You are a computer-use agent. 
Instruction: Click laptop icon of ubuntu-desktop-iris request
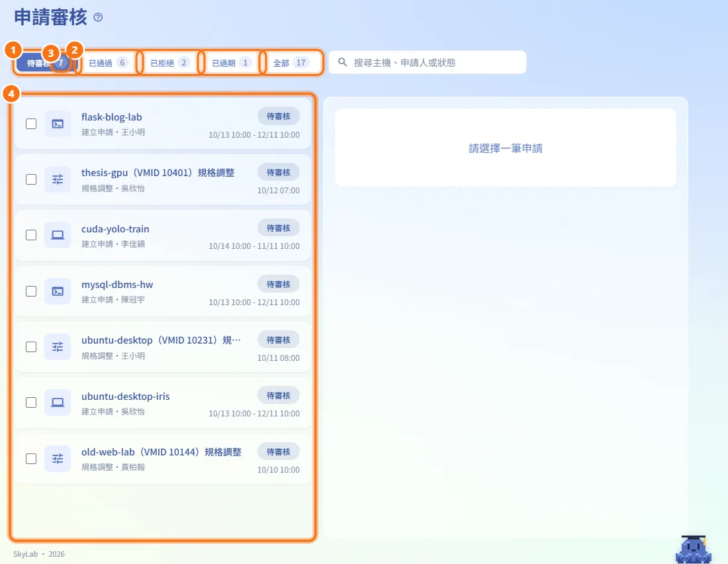(x=58, y=402)
